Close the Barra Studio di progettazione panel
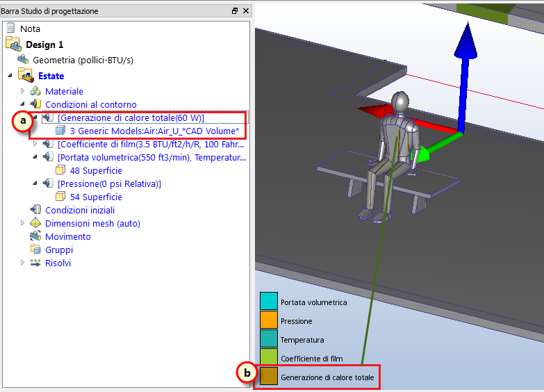The height and width of the screenshot is (392, 544). pyautogui.click(x=246, y=11)
